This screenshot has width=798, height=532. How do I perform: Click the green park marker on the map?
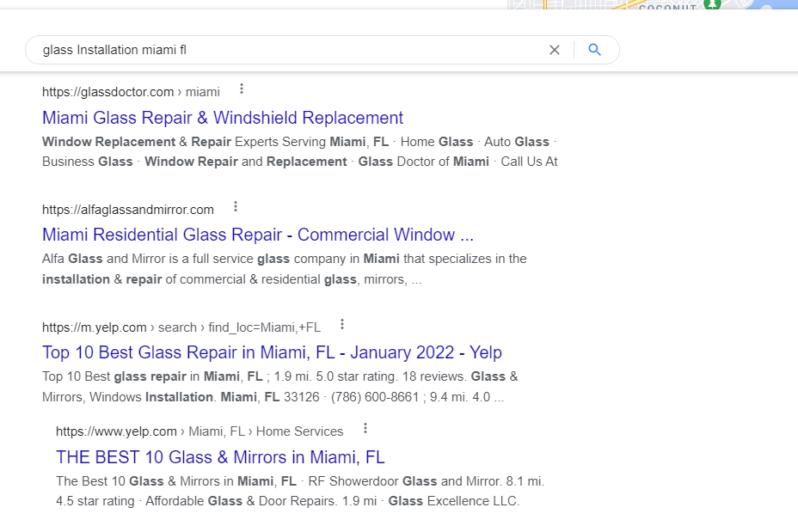[x=713, y=4]
